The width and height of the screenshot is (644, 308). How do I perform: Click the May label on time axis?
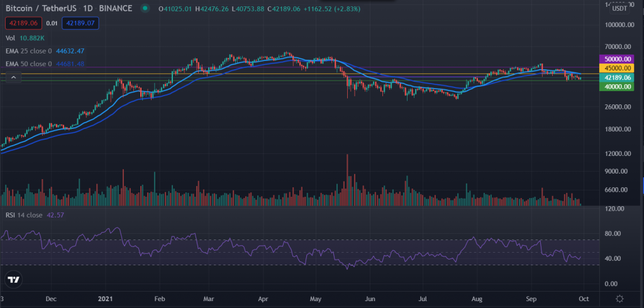[316, 299]
